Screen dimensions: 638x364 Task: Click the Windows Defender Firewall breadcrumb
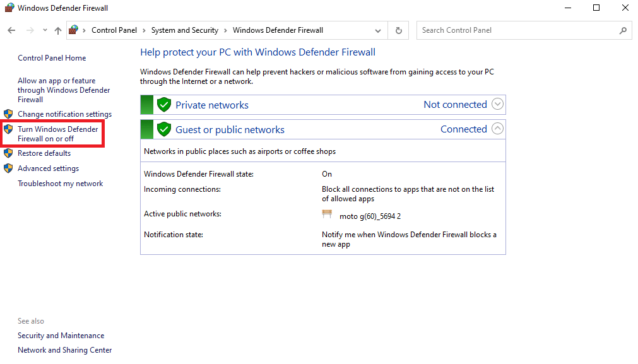tap(278, 30)
